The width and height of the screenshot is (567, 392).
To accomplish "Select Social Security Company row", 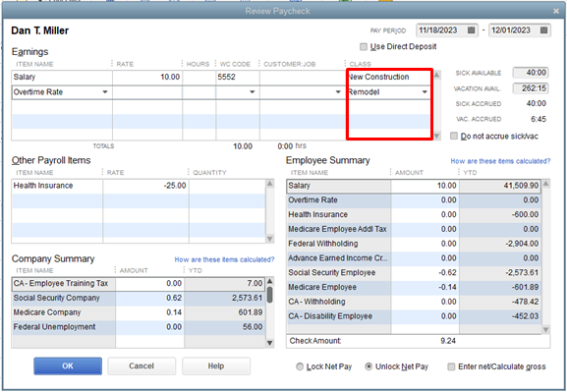I will point(139,298).
